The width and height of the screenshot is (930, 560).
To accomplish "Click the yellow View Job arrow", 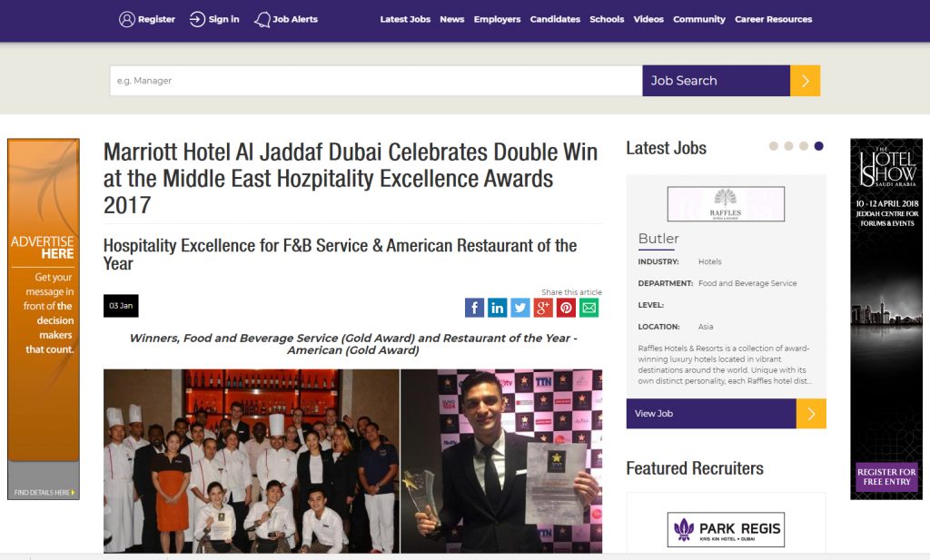I will (811, 414).
